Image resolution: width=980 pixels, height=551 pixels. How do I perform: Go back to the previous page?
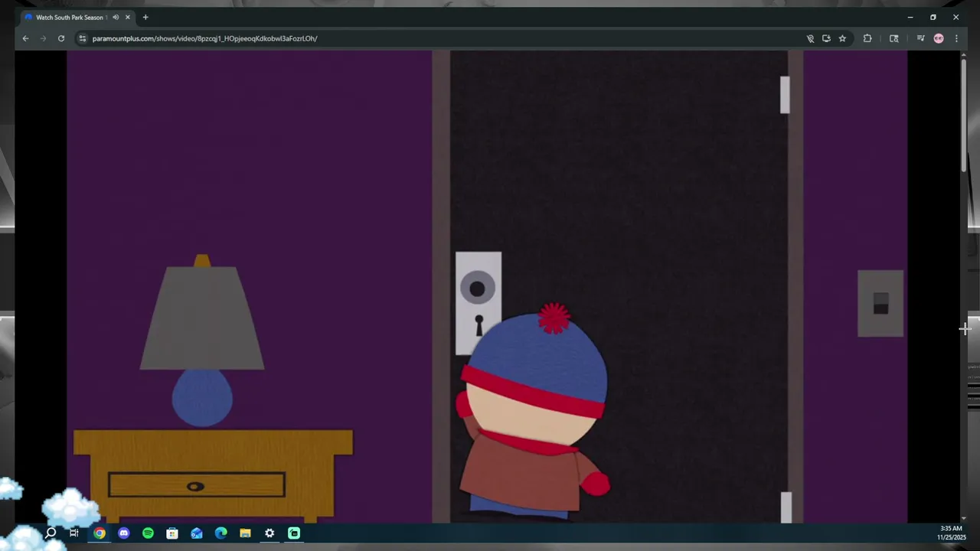click(x=25, y=38)
